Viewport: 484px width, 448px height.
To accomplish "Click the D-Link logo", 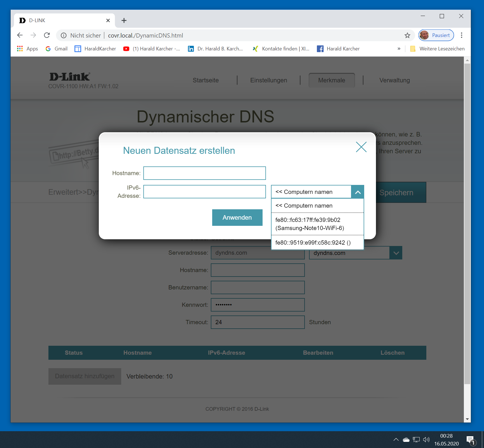I will point(70,77).
